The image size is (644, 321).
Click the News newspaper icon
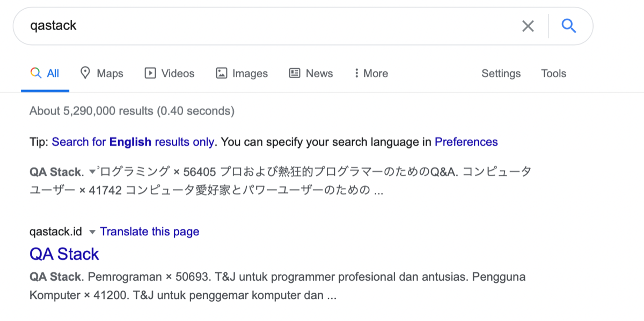[x=295, y=73]
